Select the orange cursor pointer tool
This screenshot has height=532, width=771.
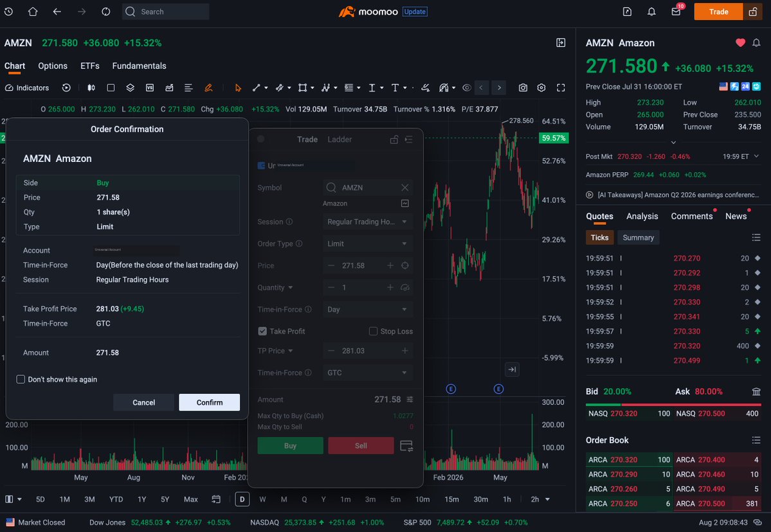point(238,87)
